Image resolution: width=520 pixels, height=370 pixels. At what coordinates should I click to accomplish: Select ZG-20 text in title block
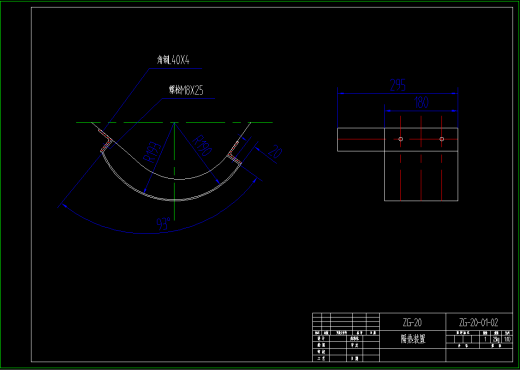click(x=412, y=322)
